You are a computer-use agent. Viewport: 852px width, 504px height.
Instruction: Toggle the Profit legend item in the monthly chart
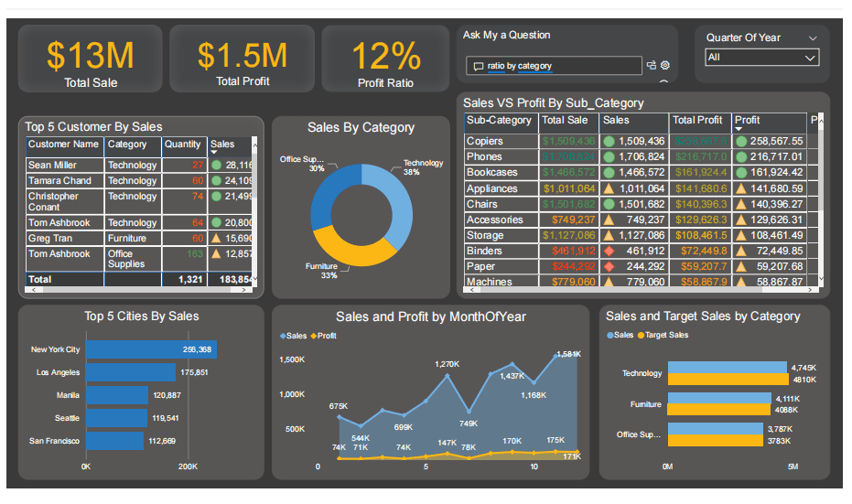(x=323, y=336)
